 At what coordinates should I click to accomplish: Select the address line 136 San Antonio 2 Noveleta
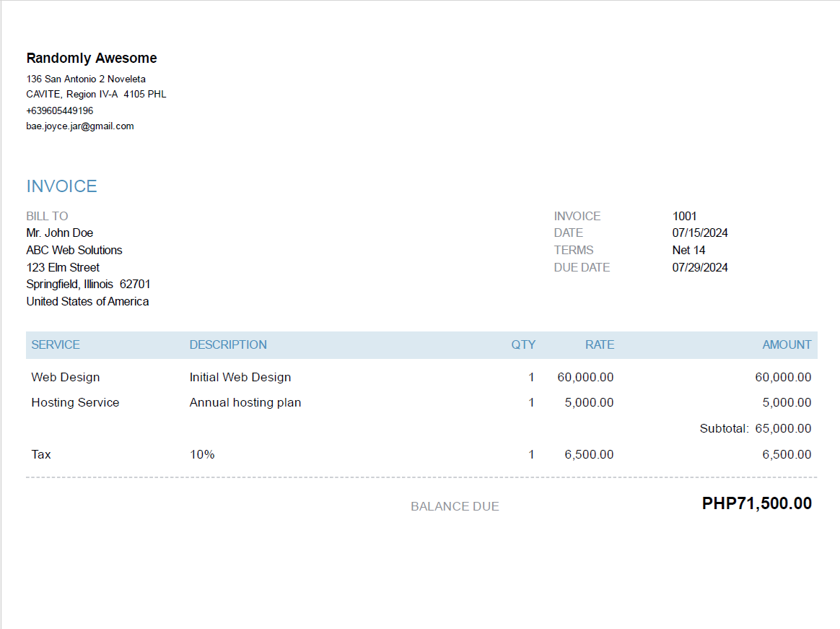86,79
